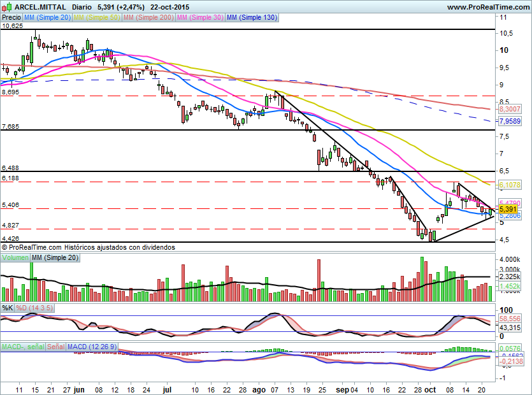The width and height of the screenshot is (532, 395).
Task: Visit the www.ProRealTime.com link
Action: click(x=487, y=6)
